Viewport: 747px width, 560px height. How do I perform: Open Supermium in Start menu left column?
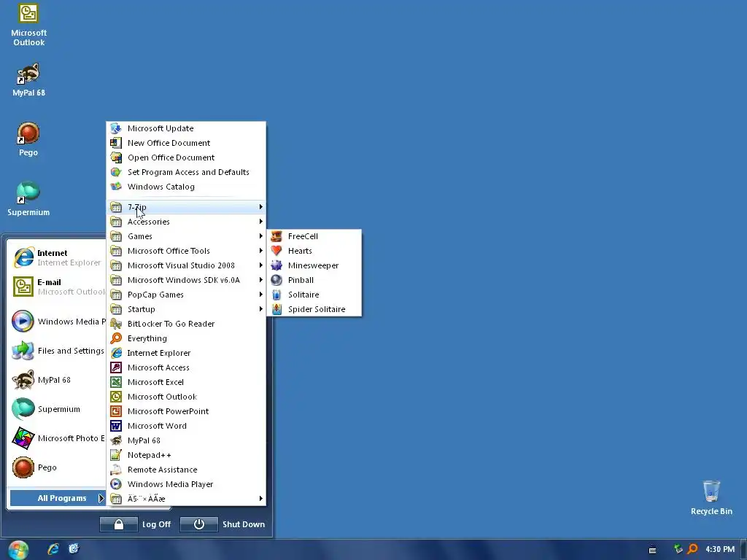pos(57,409)
